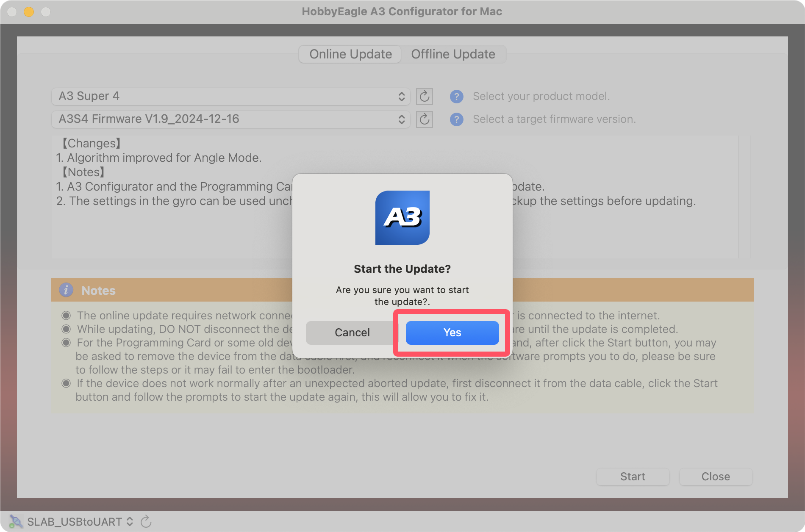This screenshot has height=532, width=805.
Task: Click the connection plug icon in status bar
Action: pos(16,521)
